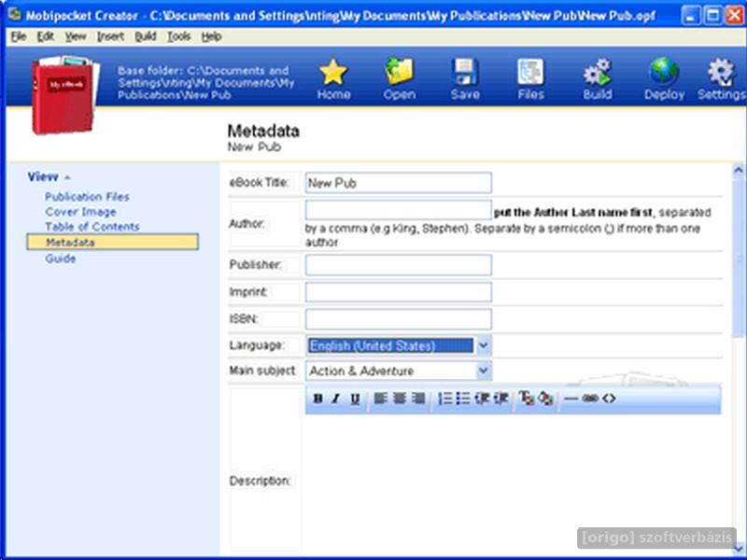The width and height of the screenshot is (747, 560).
Task: Click the eBook Title input field
Action: [399, 183]
